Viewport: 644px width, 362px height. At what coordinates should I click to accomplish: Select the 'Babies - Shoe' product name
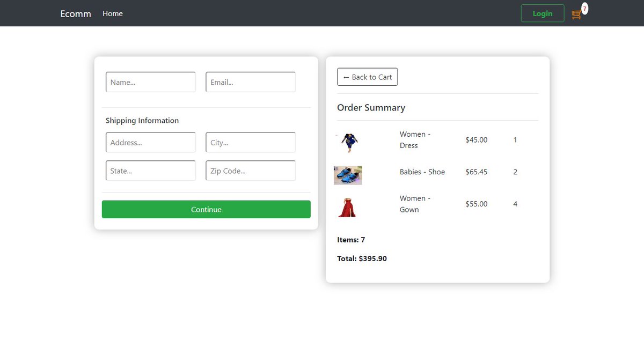click(x=422, y=172)
